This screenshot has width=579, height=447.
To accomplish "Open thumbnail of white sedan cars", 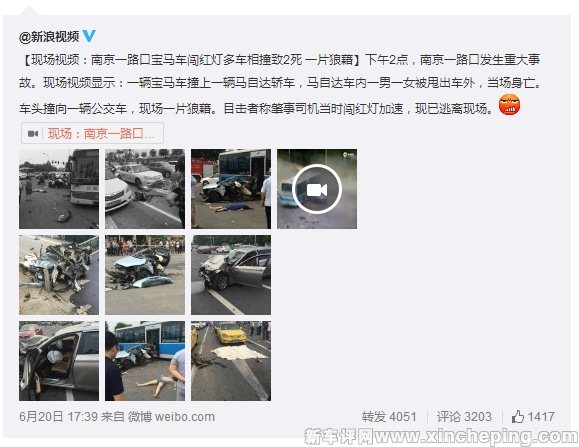I will [145, 189].
